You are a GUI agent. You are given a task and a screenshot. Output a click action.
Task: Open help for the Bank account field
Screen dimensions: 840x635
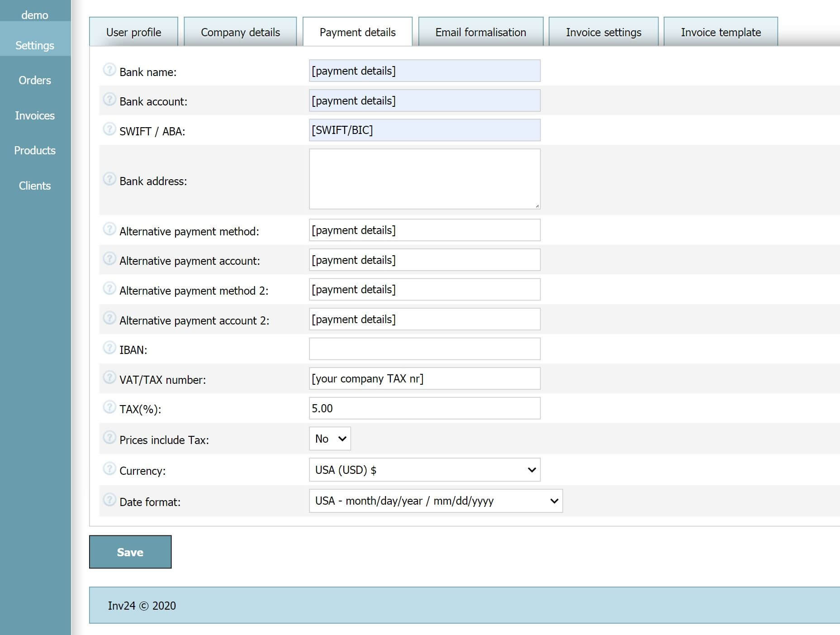coord(109,100)
